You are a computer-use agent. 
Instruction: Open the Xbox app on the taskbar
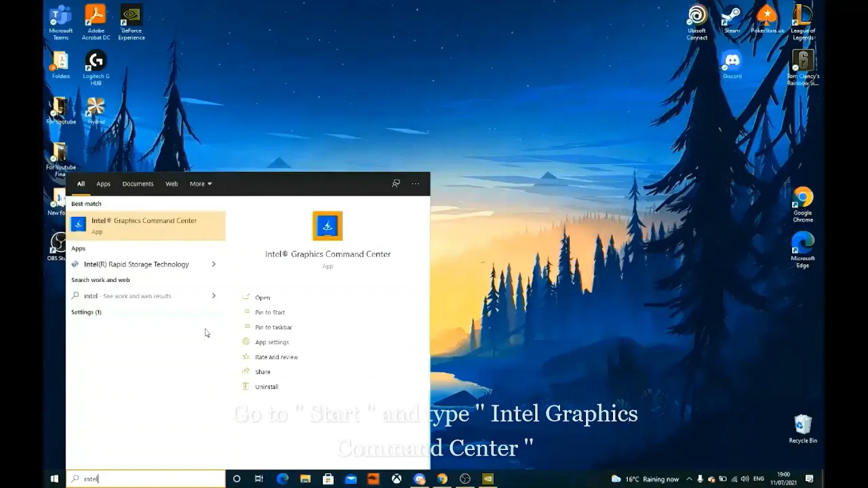[x=396, y=479]
